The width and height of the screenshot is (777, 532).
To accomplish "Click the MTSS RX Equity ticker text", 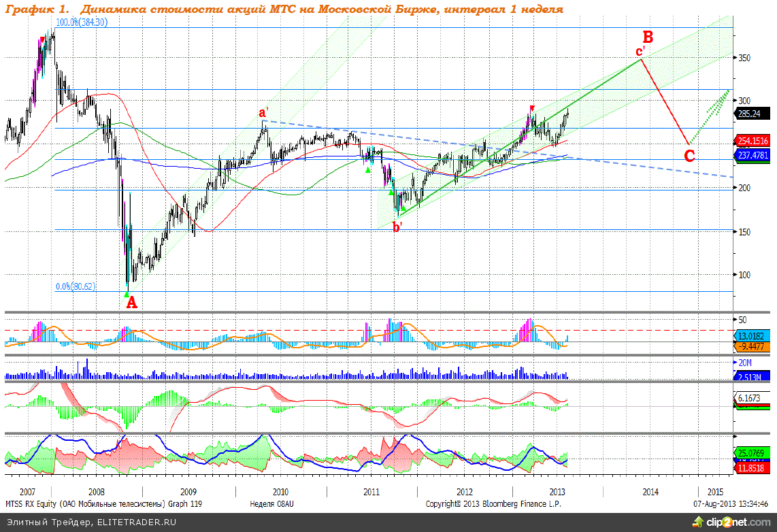I will click(35, 504).
